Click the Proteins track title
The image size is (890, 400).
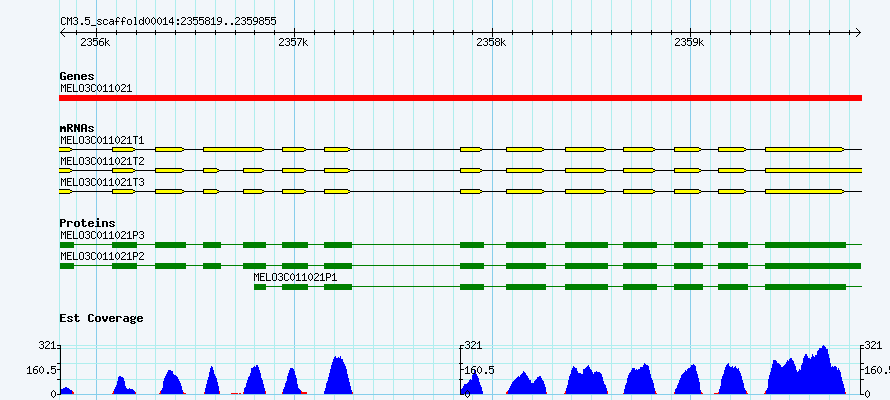[x=87, y=224]
